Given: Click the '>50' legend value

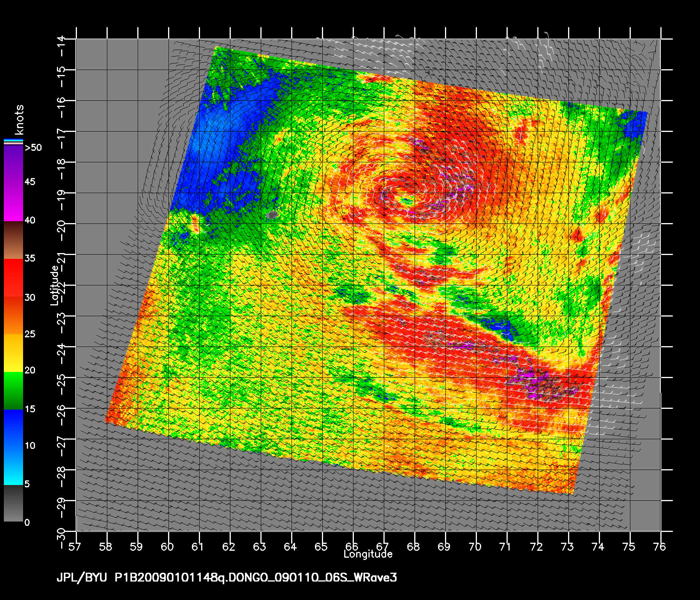Looking at the screenshot, I should point(33,148).
